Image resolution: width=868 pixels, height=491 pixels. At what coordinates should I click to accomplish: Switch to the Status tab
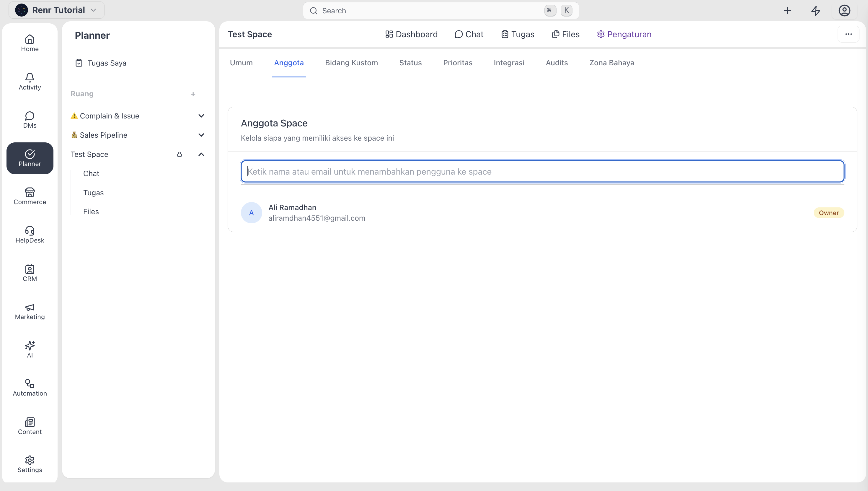pyautogui.click(x=410, y=63)
